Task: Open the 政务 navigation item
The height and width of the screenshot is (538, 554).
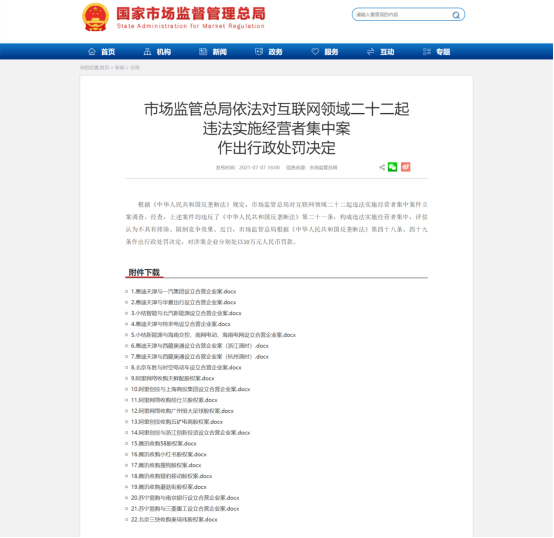Action: click(269, 52)
